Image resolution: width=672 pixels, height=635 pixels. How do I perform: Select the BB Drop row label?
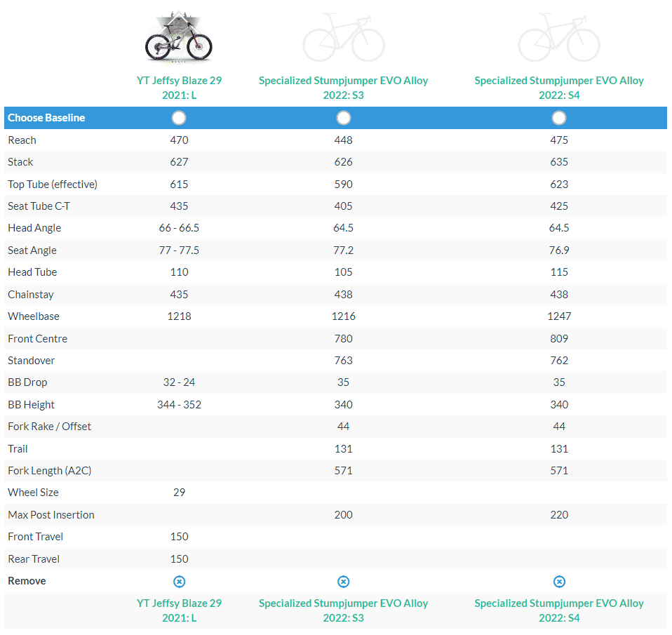click(27, 382)
